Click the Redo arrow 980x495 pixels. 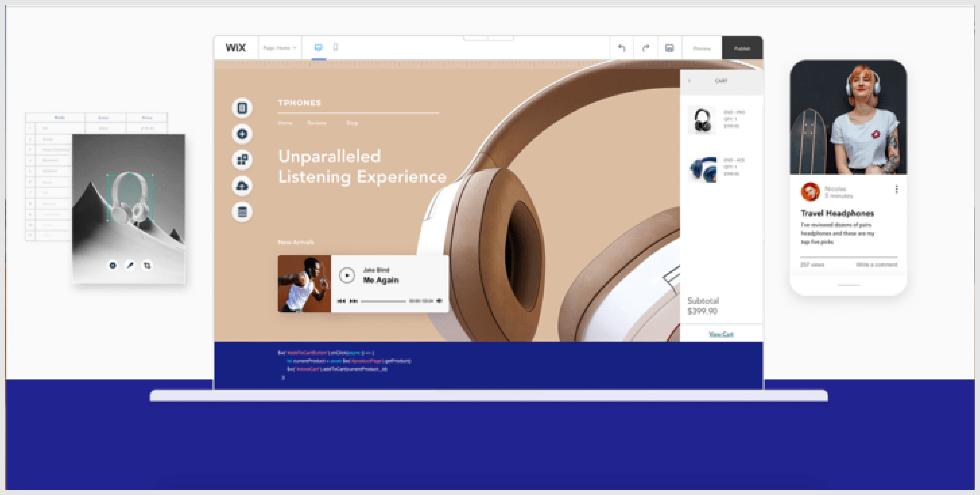646,48
